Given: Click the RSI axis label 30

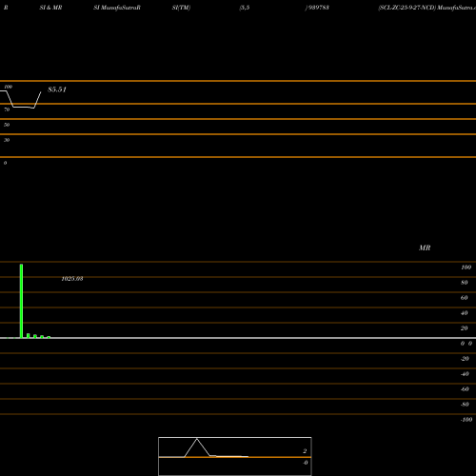Looking at the screenshot, I should (7, 140).
